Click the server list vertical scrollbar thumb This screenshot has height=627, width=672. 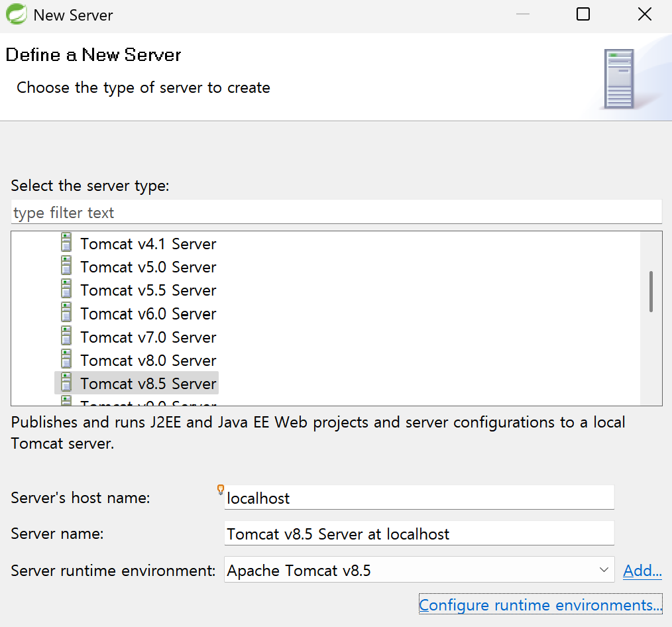(651, 292)
